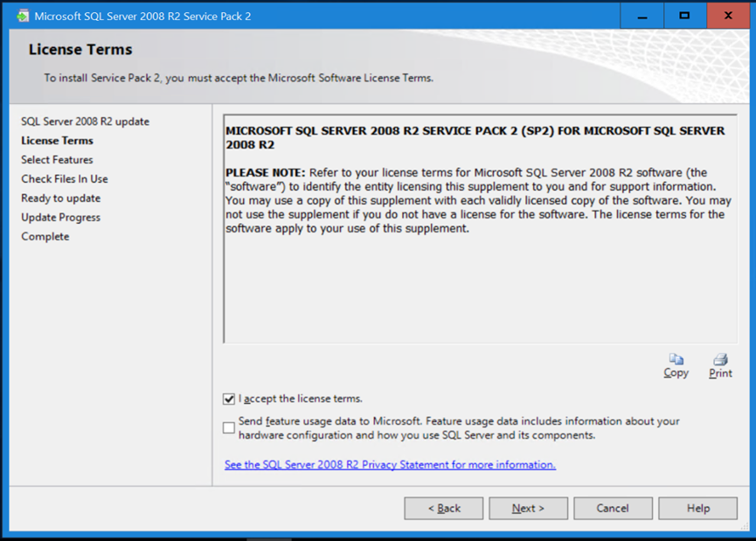This screenshot has width=756, height=541.
Task: Open the SQL Server 2008 R2 Privacy Statement link
Action: point(390,464)
